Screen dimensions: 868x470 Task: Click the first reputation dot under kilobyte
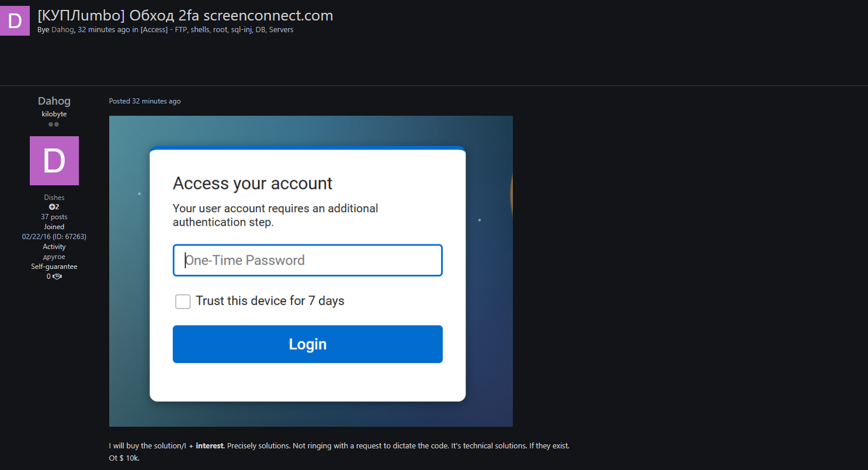[x=50, y=123]
